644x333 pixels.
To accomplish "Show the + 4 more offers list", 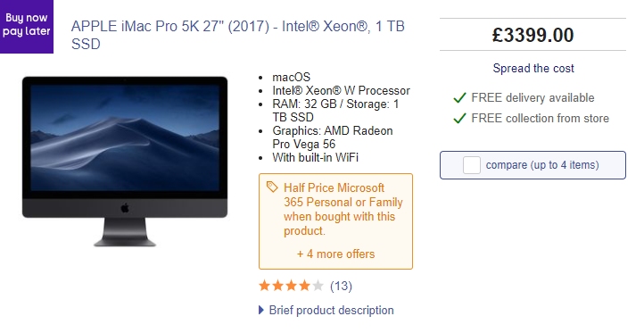I will point(335,254).
